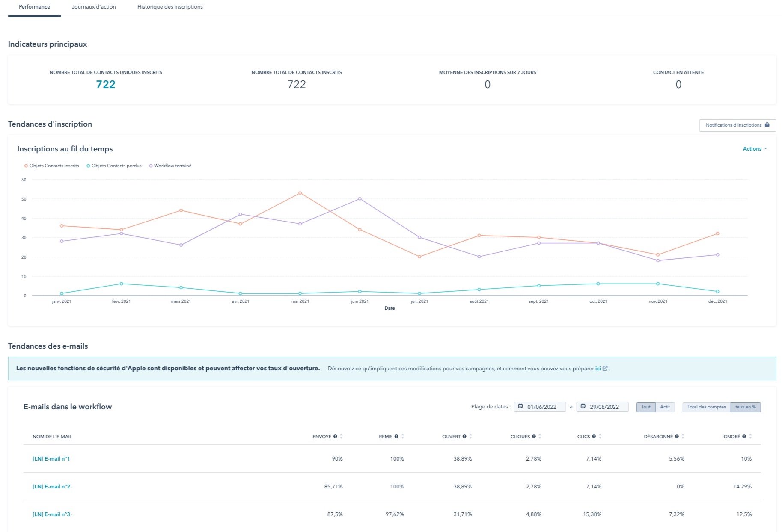This screenshot has height=532, width=782.
Task: Sort the table by IGNORÉ arrows
Action: pos(750,437)
